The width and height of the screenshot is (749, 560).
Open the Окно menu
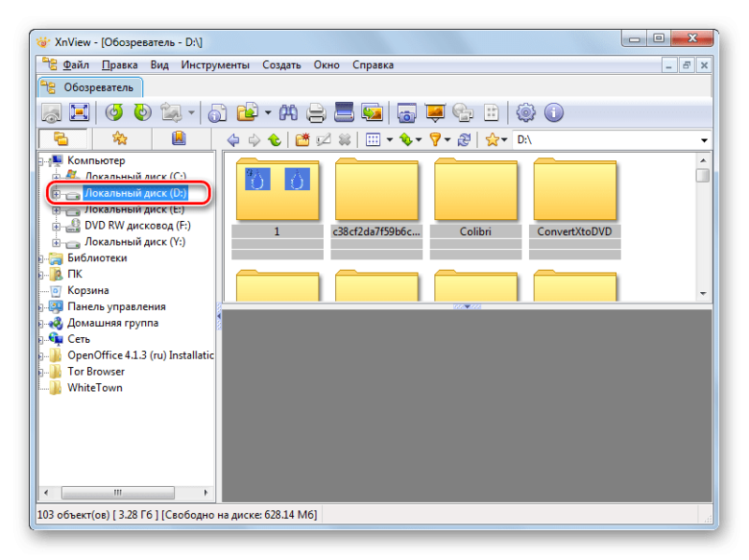pyautogui.click(x=327, y=65)
